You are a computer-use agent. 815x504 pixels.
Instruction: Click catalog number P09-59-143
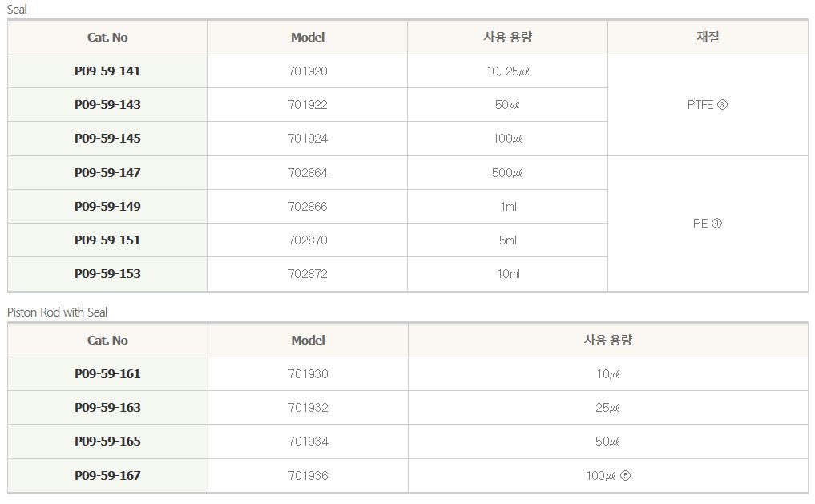[107, 105]
